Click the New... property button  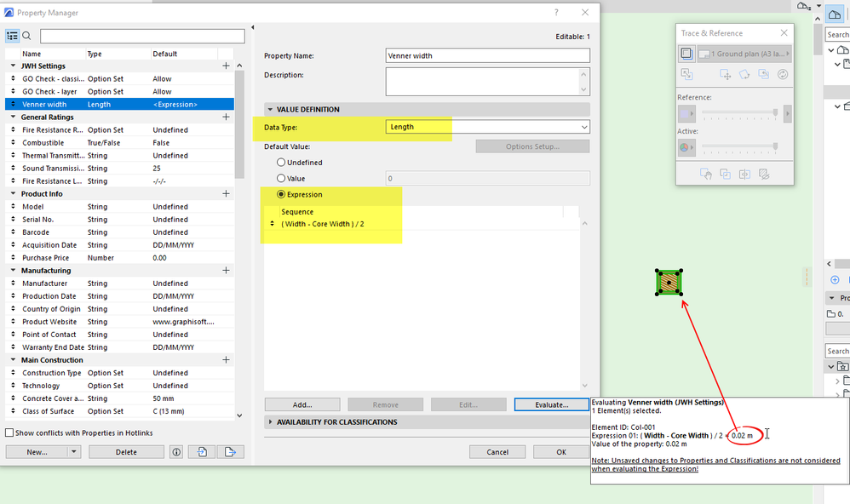tap(37, 452)
